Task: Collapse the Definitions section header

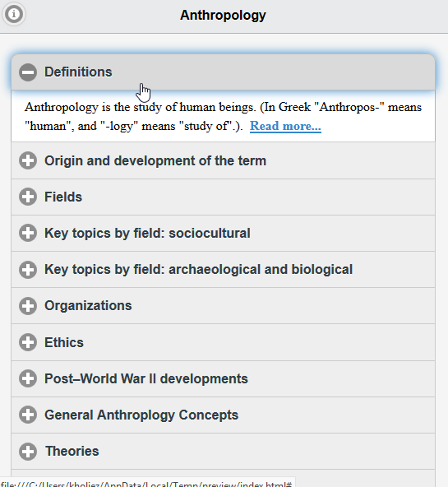Action: coord(223,72)
